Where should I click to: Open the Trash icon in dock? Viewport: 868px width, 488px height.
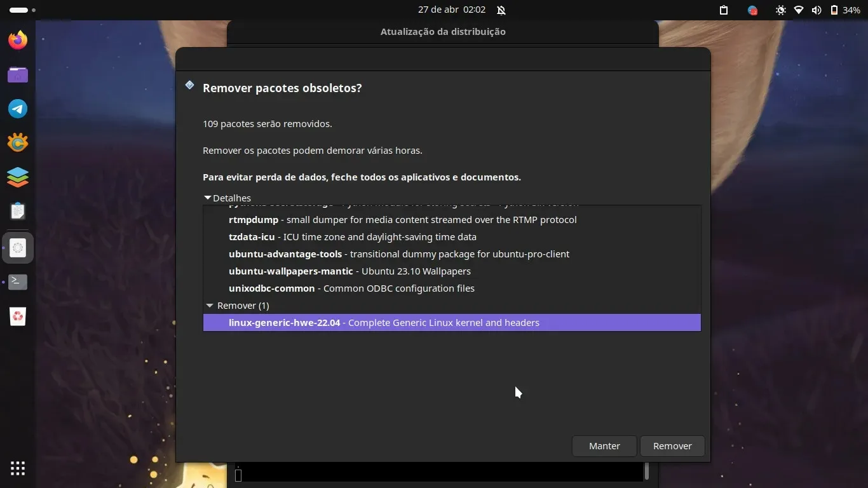[18, 316]
